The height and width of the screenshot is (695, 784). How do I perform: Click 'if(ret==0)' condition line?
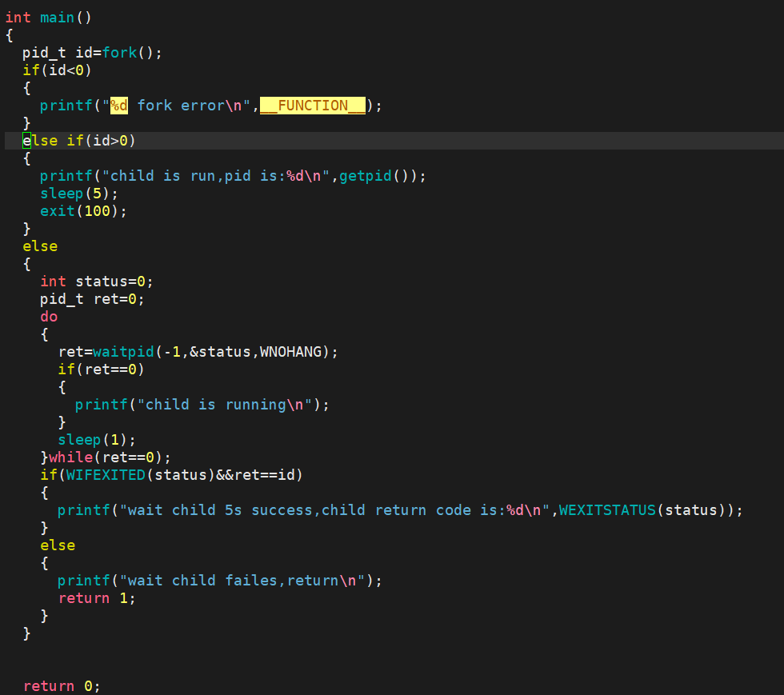101,369
